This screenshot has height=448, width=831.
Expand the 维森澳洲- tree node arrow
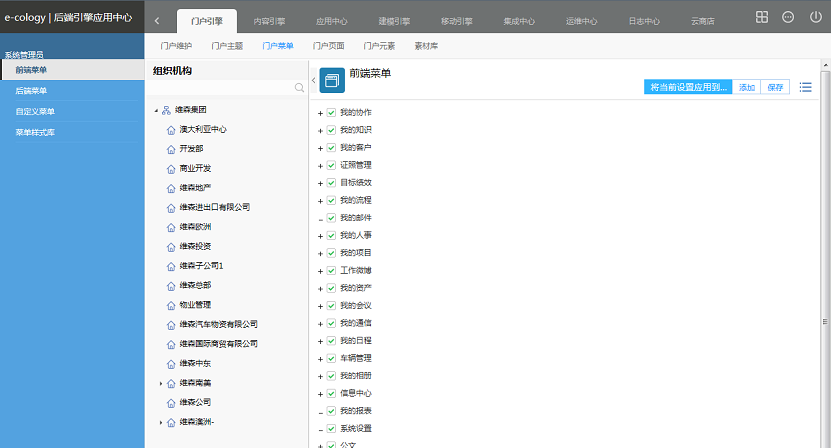point(161,423)
